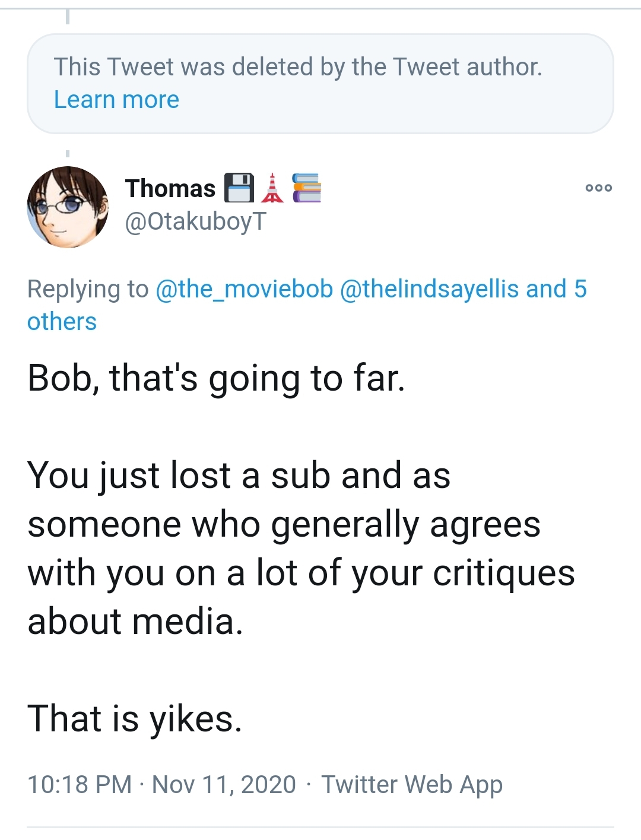Click the red Tokyo Tower emoji

tap(272, 188)
